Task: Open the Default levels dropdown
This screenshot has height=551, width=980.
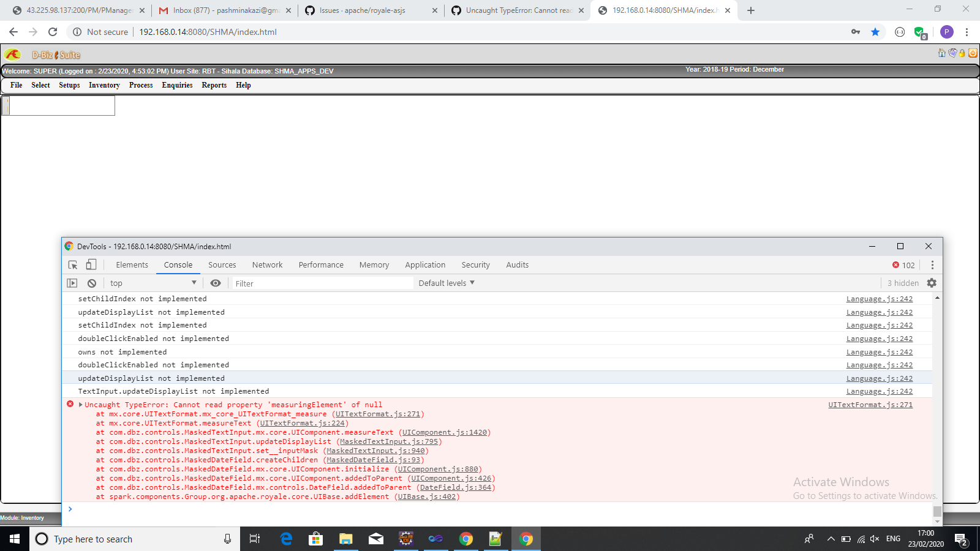Action: click(447, 283)
